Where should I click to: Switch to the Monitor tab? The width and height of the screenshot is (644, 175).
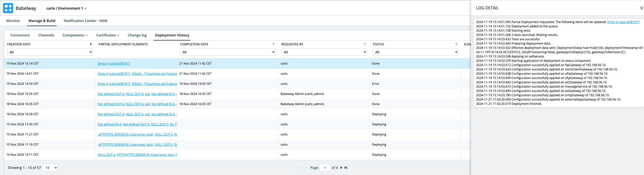click(13, 21)
